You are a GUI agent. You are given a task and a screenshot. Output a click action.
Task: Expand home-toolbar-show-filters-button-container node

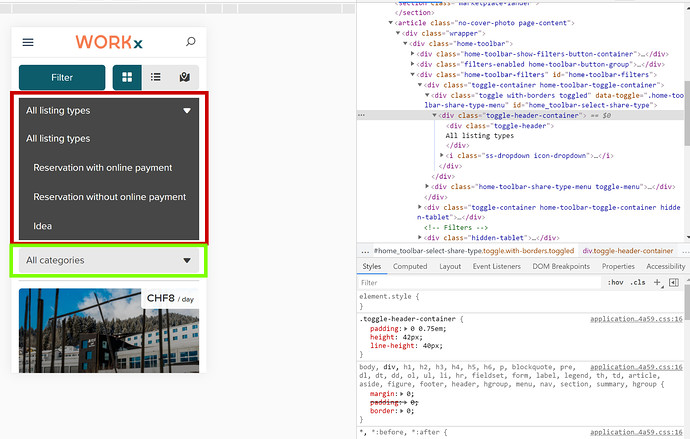[x=412, y=54]
